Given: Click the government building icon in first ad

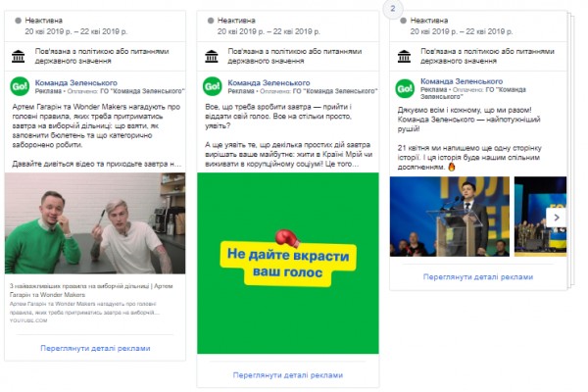Looking at the screenshot, I should (18, 56).
